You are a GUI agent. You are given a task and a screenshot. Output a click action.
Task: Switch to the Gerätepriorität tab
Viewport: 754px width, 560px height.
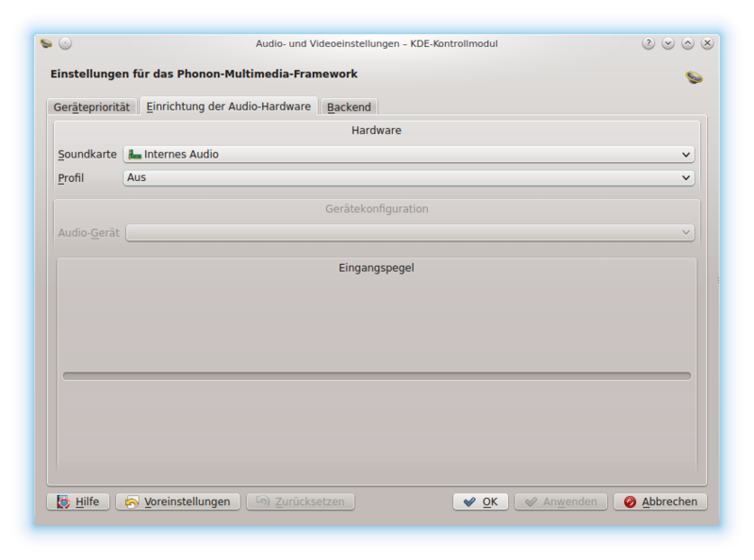91,107
